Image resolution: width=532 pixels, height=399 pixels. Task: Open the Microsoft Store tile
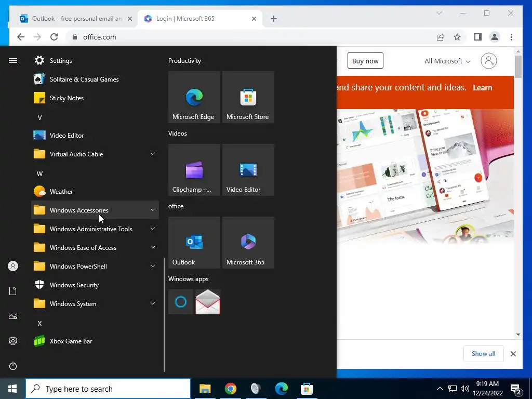(x=248, y=97)
